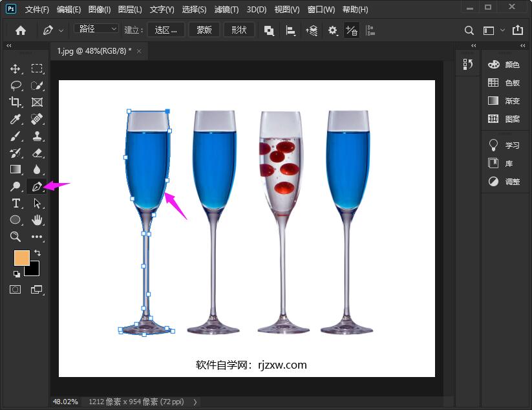The width and height of the screenshot is (532, 410).
Task: Open the 学习 learn panel
Action: click(504, 146)
